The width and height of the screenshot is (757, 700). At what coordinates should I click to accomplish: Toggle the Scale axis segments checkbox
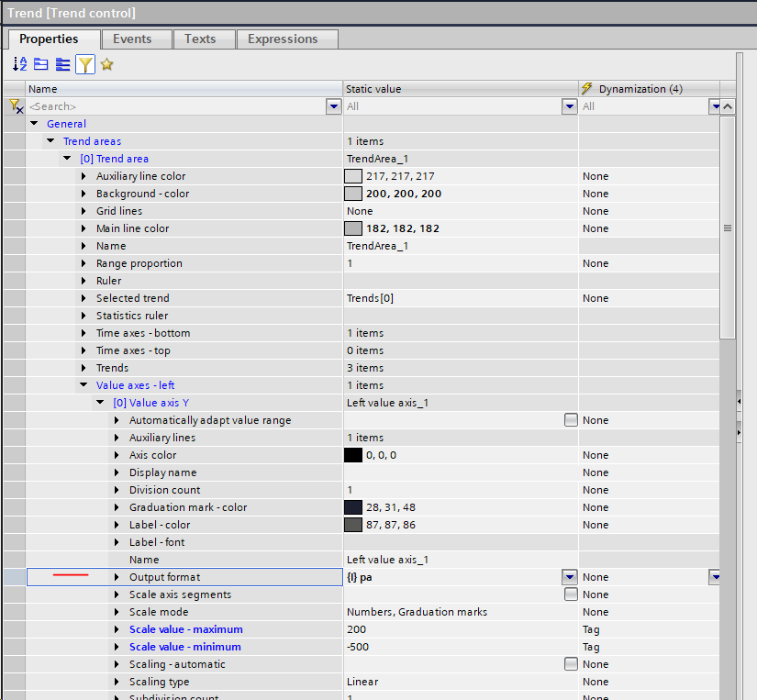coord(571,594)
